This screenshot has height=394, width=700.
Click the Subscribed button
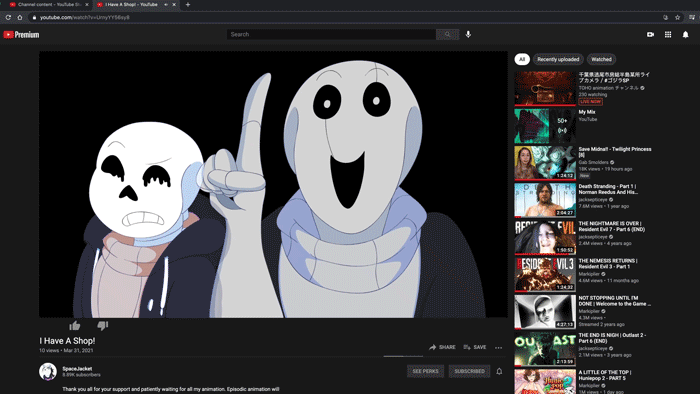point(469,371)
